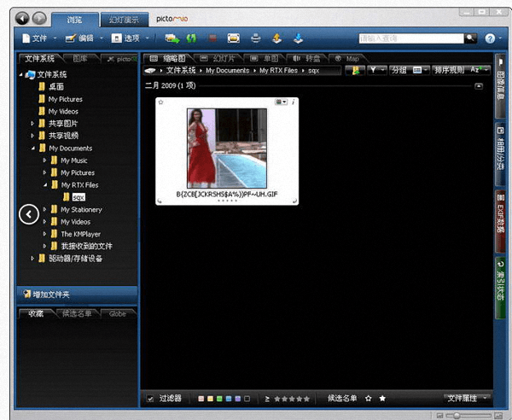The image size is (512, 420).
Task: Click the ≥ rating comparison toggle
Action: [267, 399]
